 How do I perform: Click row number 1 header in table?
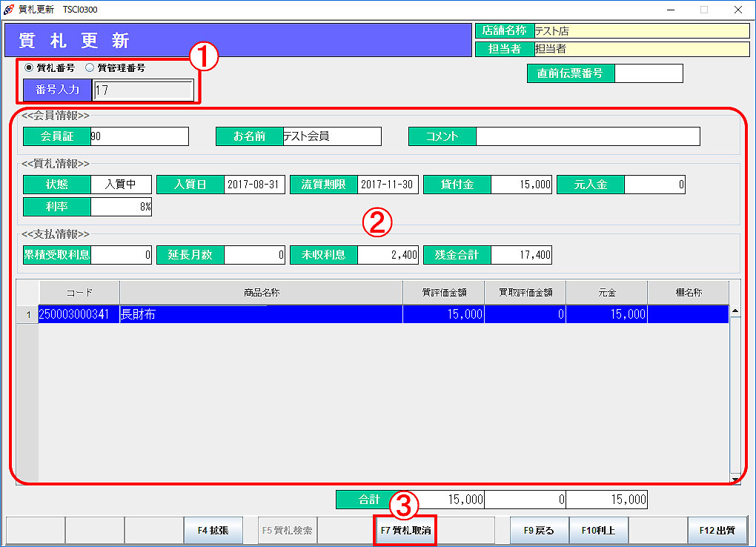click(28, 314)
